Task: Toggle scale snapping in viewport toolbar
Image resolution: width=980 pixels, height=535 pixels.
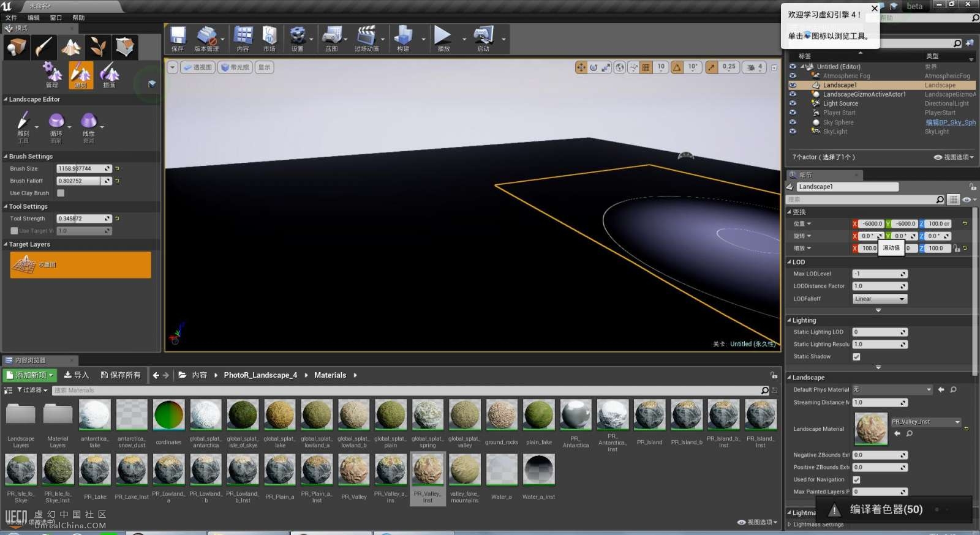Action: (712, 67)
